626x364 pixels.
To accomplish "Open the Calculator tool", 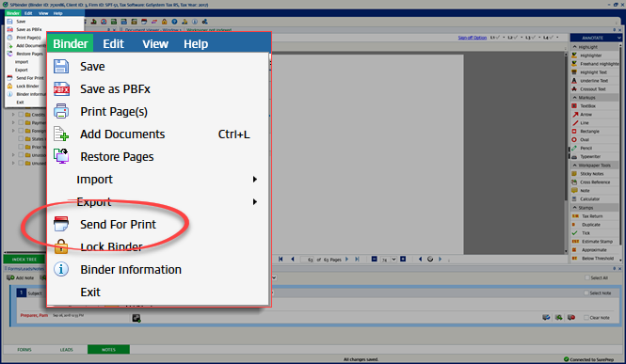I will coord(594,199).
